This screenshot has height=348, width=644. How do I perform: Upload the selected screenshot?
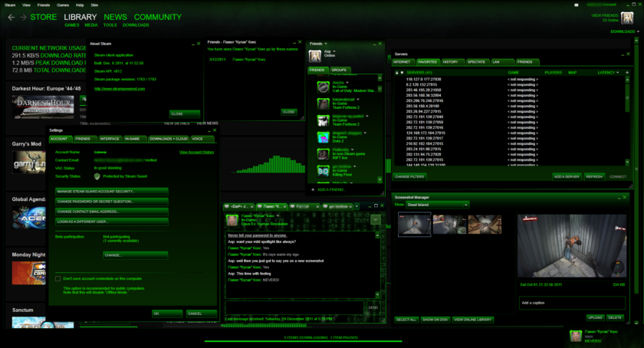[595, 317]
